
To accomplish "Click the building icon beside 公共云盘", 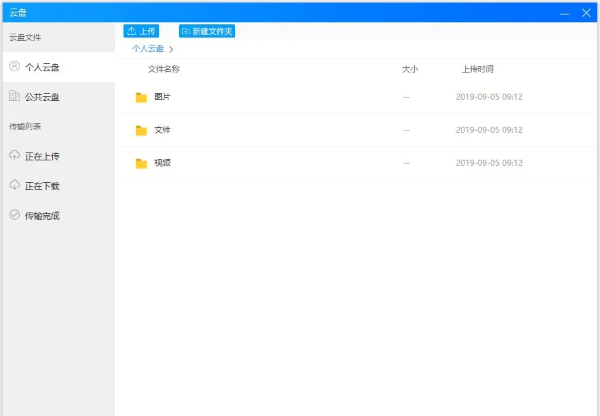I will tap(15, 96).
